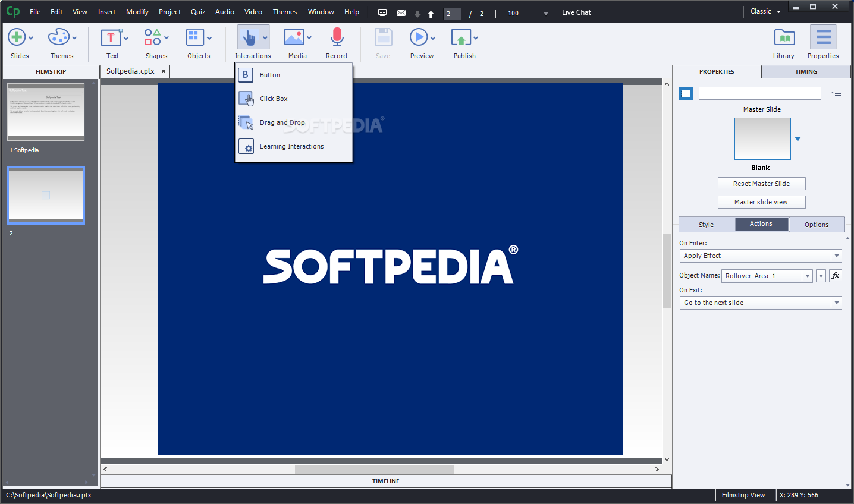This screenshot has height=504, width=854.
Task: Click the scroll right arrow
Action: [657, 469]
